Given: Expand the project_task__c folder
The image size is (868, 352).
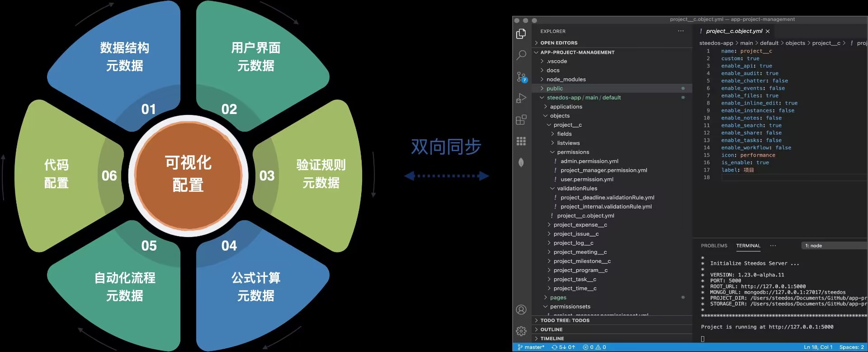Looking at the screenshot, I should click(612, 279).
